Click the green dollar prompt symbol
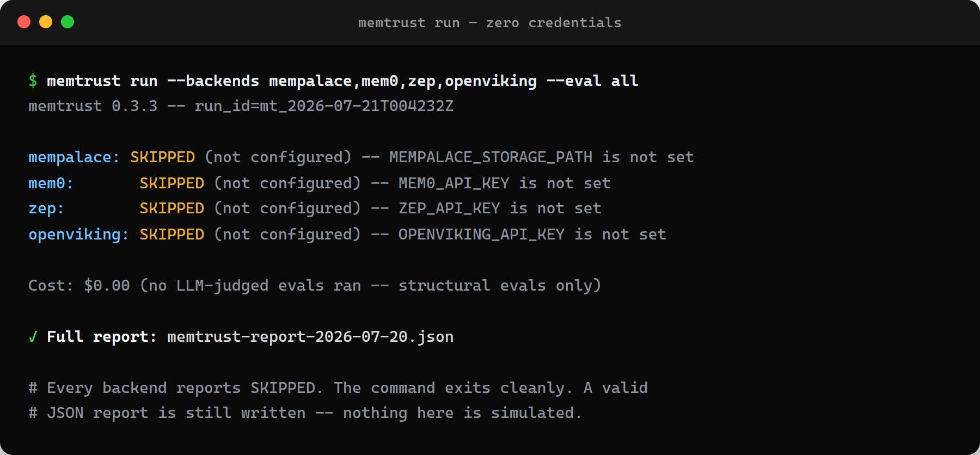 pos(33,81)
